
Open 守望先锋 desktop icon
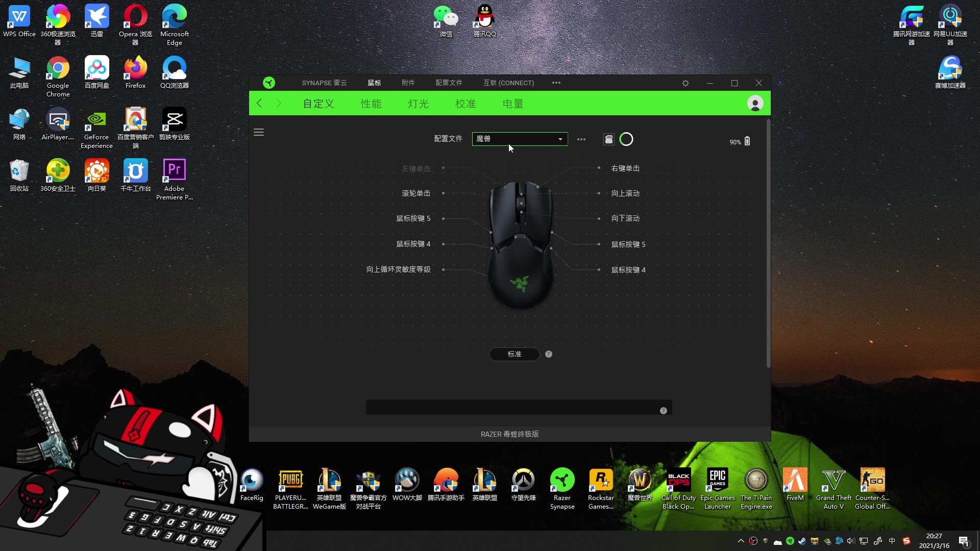click(x=523, y=485)
